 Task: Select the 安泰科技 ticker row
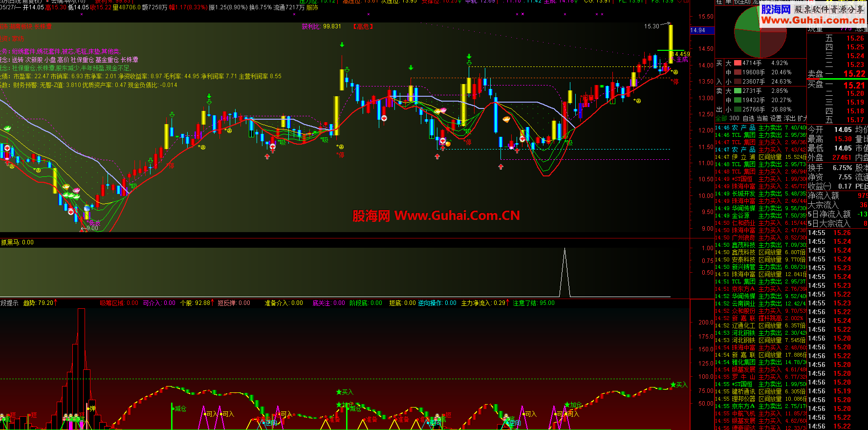point(760,259)
